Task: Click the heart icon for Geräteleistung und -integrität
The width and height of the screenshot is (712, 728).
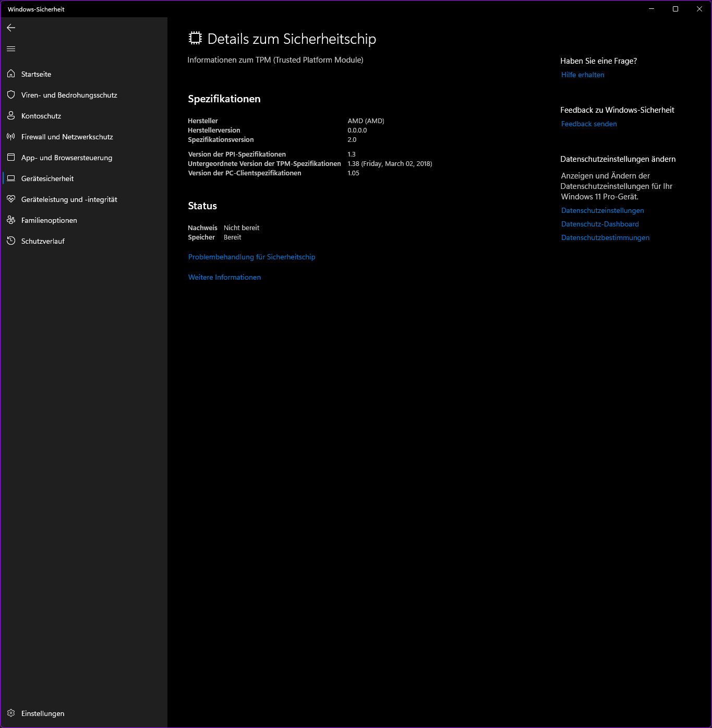Action: point(11,199)
